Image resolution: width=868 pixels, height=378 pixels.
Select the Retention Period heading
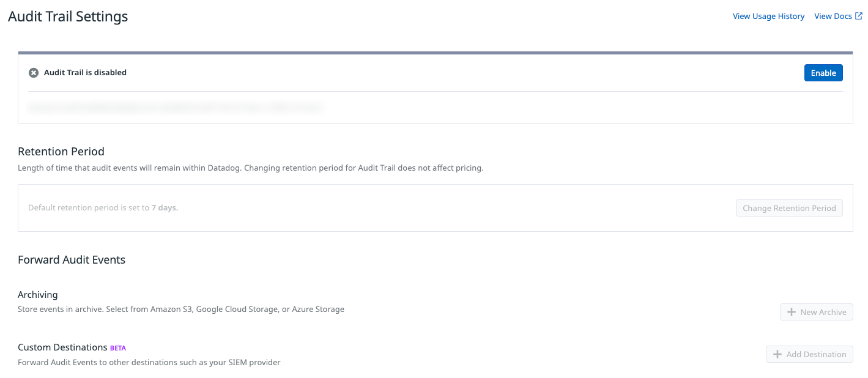[x=61, y=152]
